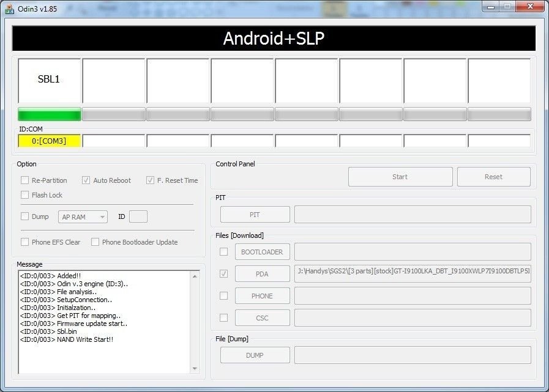549x392 pixels.
Task: Click the Reset button
Action: (x=494, y=177)
